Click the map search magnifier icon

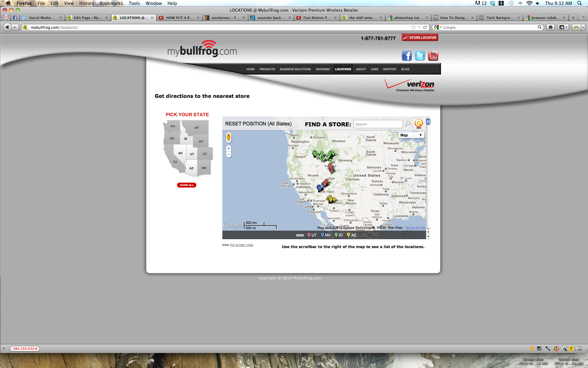pos(408,124)
